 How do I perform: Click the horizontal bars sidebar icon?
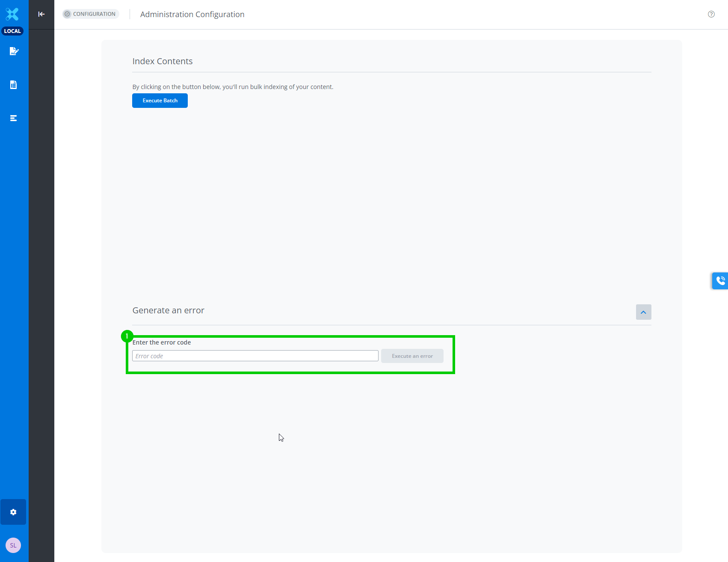(14, 118)
